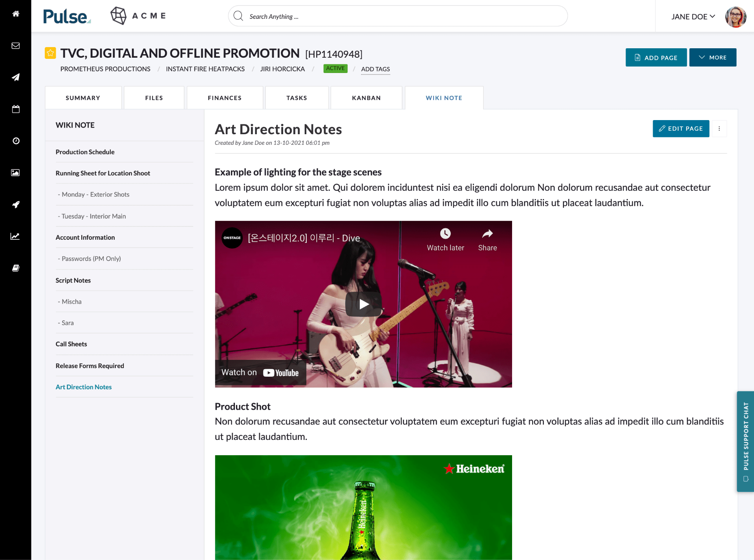754x560 pixels.
Task: Open the line chart reports icon
Action: click(x=15, y=236)
